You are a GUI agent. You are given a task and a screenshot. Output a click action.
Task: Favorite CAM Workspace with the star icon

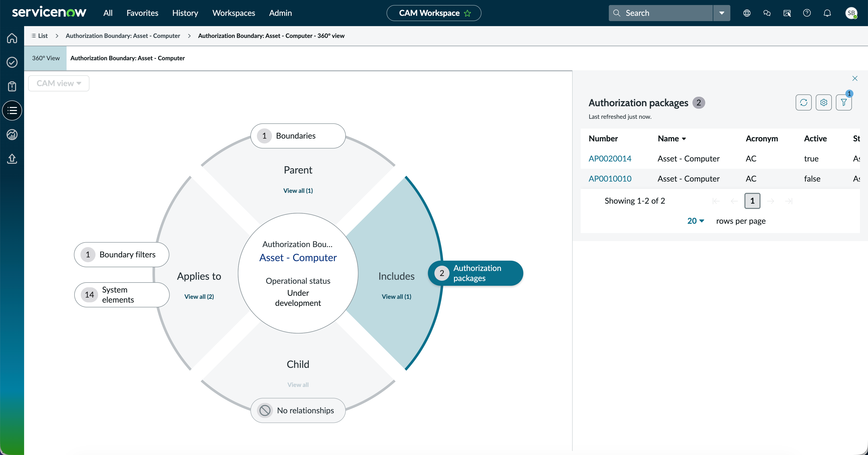pyautogui.click(x=467, y=13)
